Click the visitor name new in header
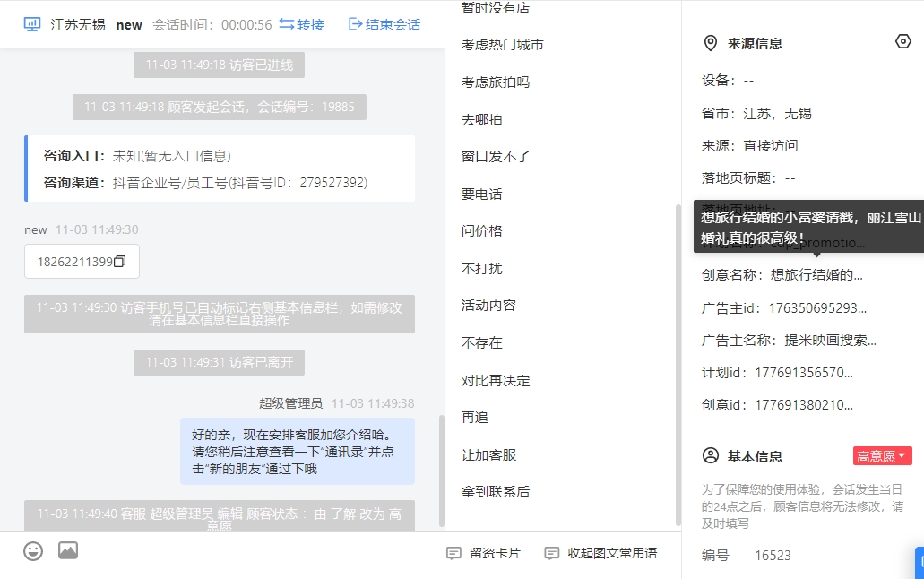The height and width of the screenshot is (579, 924). coord(129,25)
